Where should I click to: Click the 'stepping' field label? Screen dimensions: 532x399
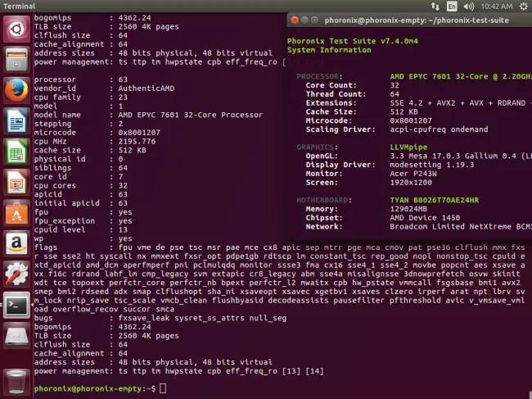pyautogui.click(x=52, y=124)
